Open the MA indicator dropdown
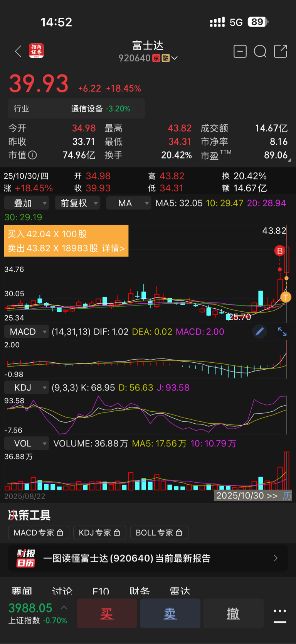Viewport: 296px width, 644px height. [129, 203]
